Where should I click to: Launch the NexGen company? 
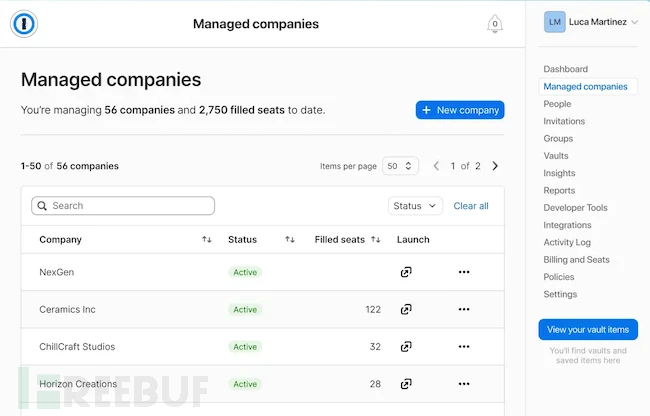click(406, 272)
